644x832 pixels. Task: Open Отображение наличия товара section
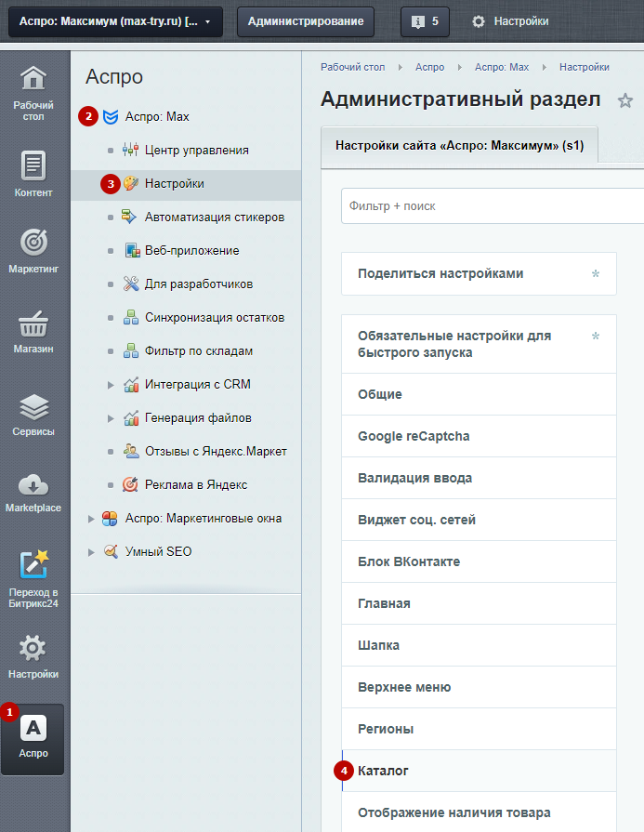coord(479,812)
